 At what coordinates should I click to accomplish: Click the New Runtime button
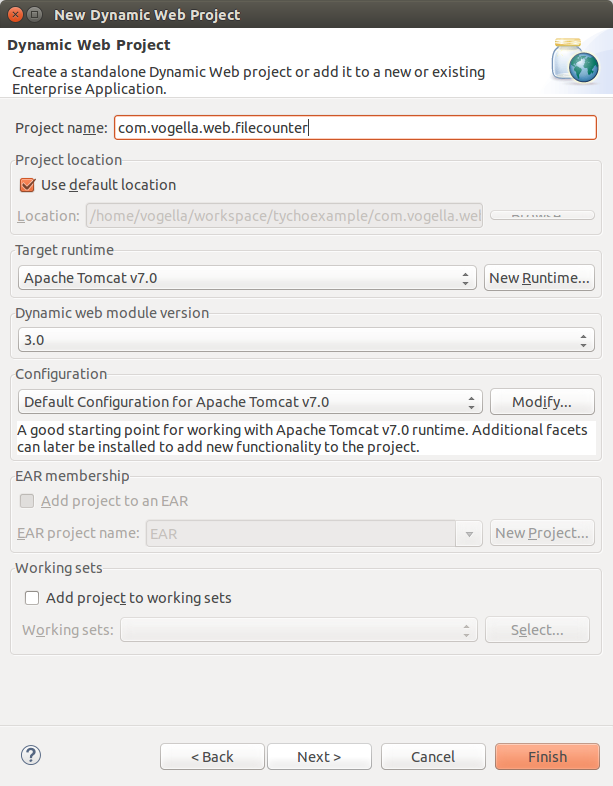(539, 278)
